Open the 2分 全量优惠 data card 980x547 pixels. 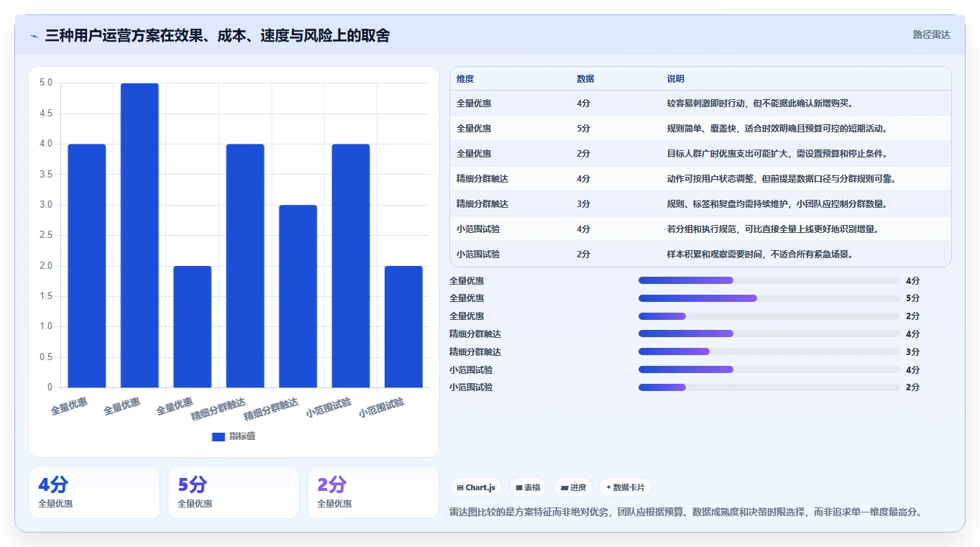click(373, 492)
